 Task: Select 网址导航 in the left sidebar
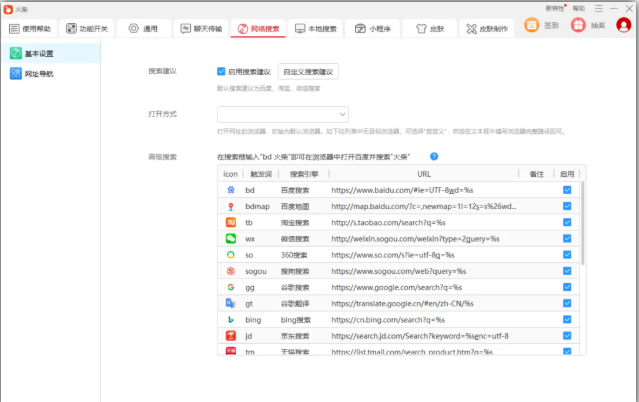pyautogui.click(x=40, y=74)
